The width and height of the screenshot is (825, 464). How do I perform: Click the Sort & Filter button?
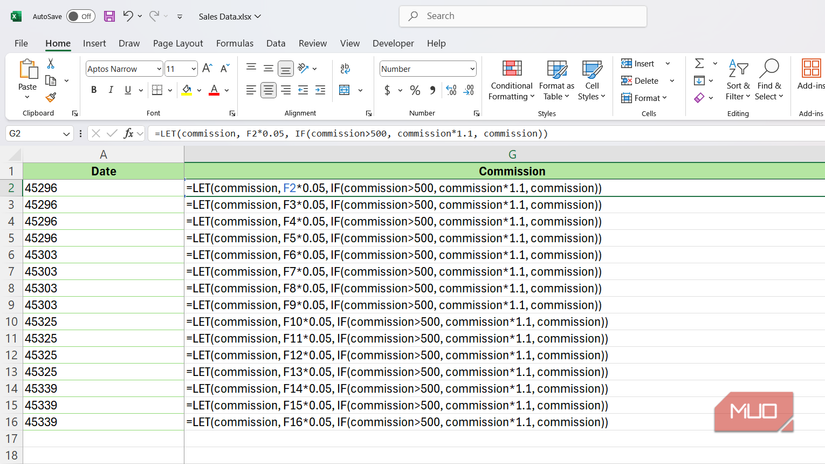click(x=738, y=80)
